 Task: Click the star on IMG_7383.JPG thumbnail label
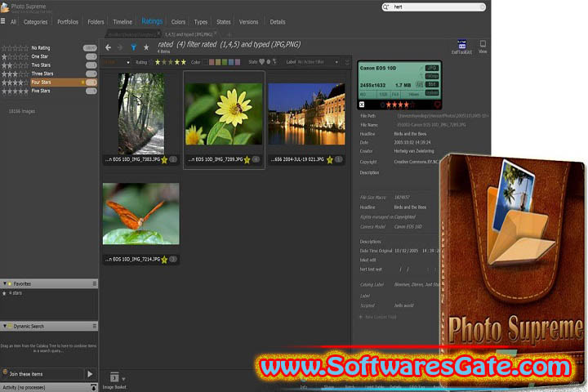164,160
